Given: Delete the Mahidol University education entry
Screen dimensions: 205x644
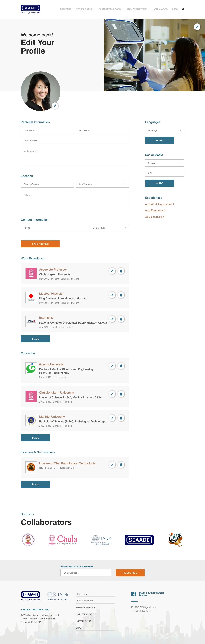Looking at the screenshot, I should coord(121,418).
